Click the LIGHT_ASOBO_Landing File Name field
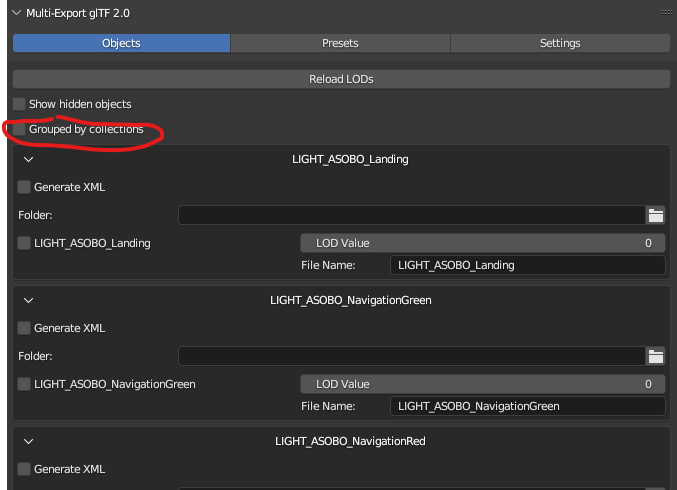This screenshot has height=490, width=677. point(526,265)
